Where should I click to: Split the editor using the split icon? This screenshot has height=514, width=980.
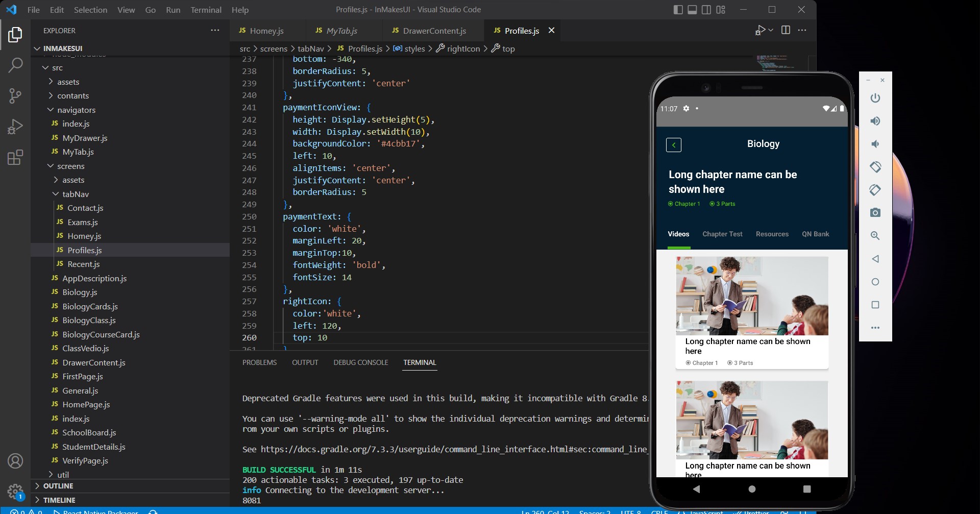click(785, 30)
